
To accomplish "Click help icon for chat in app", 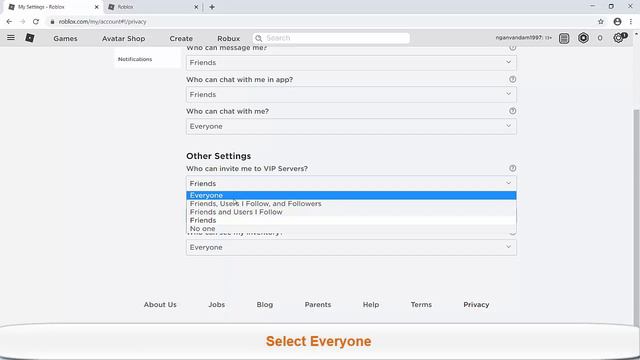I will 513,79.
